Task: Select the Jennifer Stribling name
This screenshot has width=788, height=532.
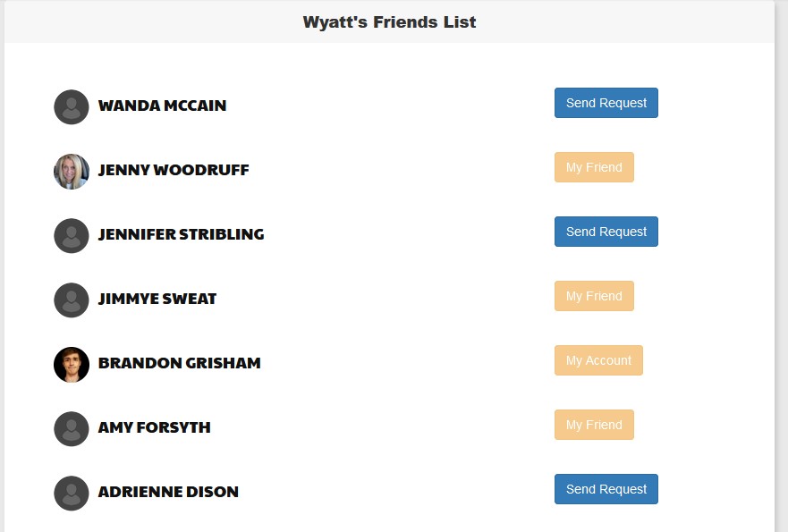Action: pyautogui.click(x=181, y=234)
